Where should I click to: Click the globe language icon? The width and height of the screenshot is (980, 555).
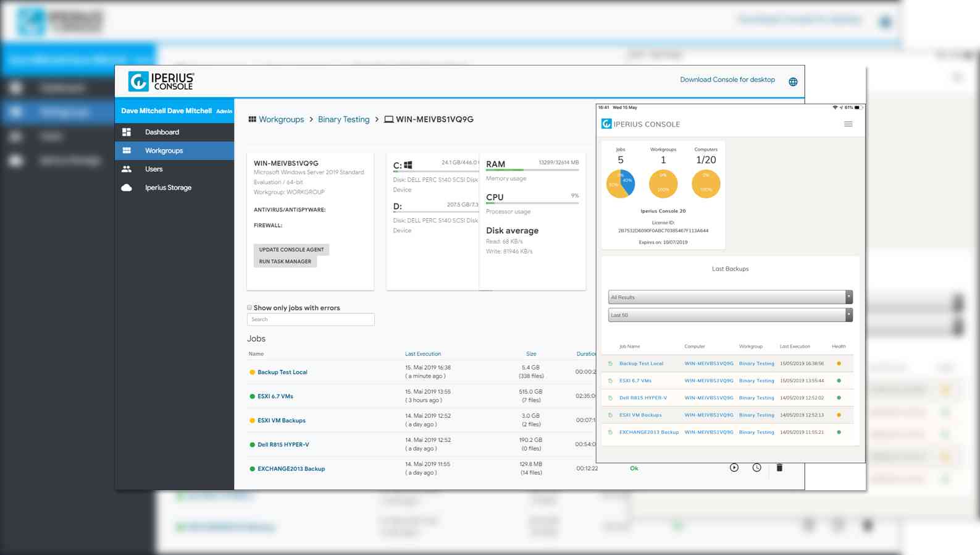[x=793, y=82]
